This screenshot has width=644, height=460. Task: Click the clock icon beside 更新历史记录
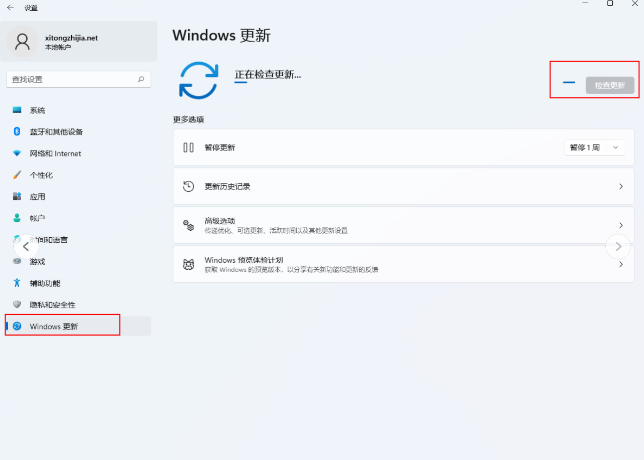coord(188,186)
